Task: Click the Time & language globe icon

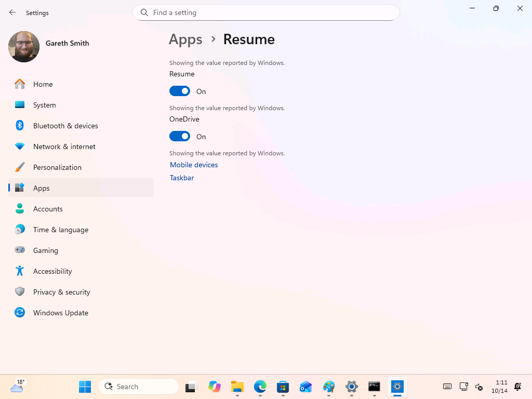Action: 20,229
